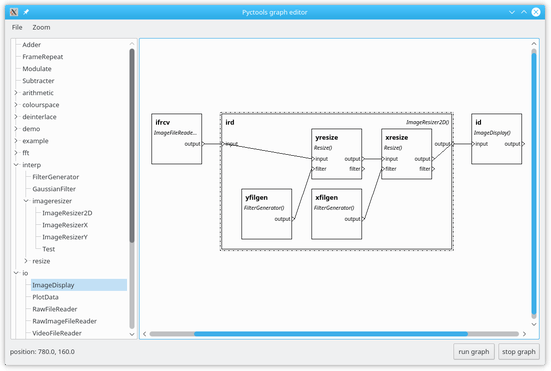
Task: Select RawImageFileReader in the io group
Action: (x=64, y=321)
